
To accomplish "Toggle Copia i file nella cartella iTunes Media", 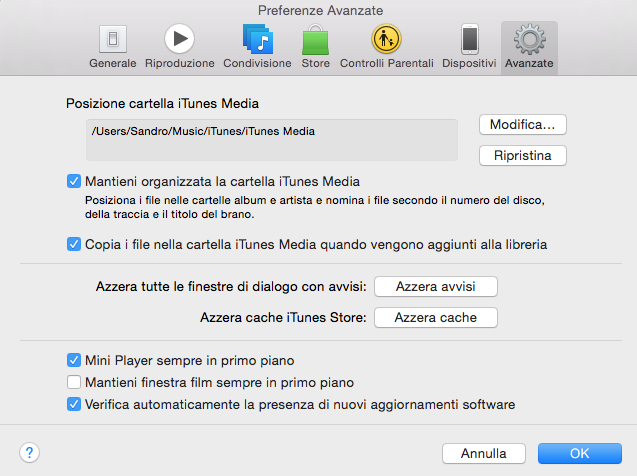I will 74,244.
